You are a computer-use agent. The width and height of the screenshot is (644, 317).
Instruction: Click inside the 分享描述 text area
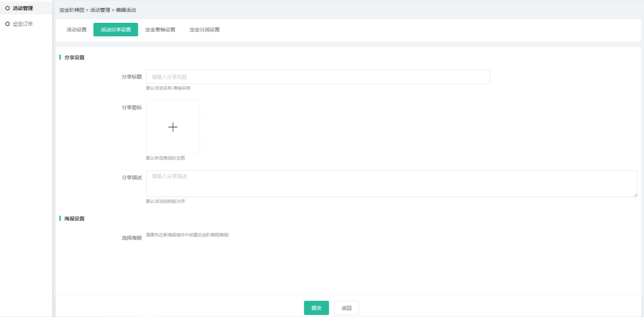click(x=391, y=184)
